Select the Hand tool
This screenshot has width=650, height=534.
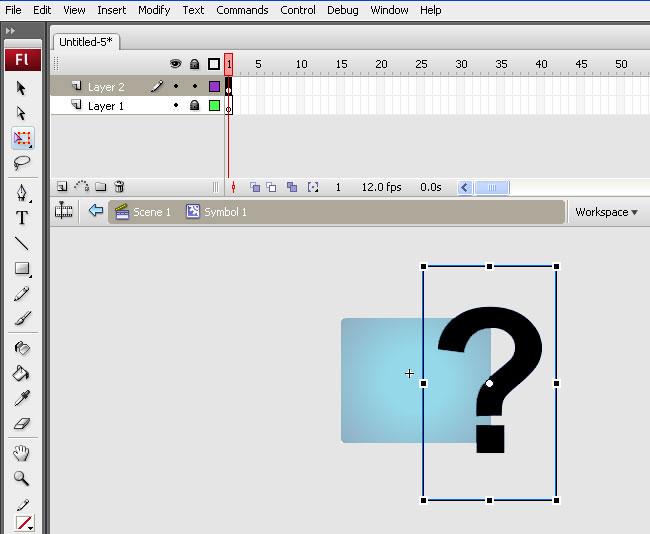[x=22, y=453]
